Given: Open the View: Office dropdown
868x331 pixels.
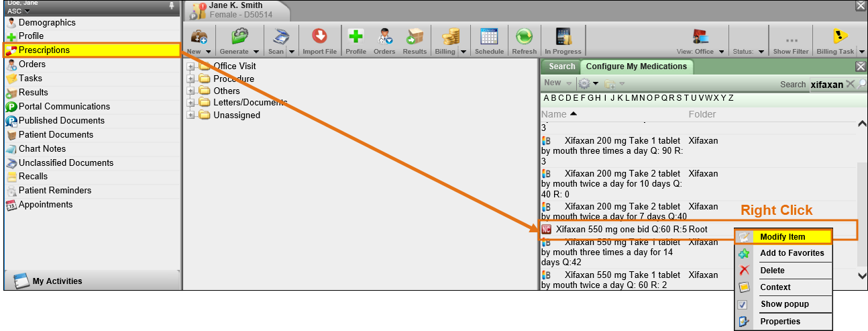Looking at the screenshot, I should (x=722, y=52).
